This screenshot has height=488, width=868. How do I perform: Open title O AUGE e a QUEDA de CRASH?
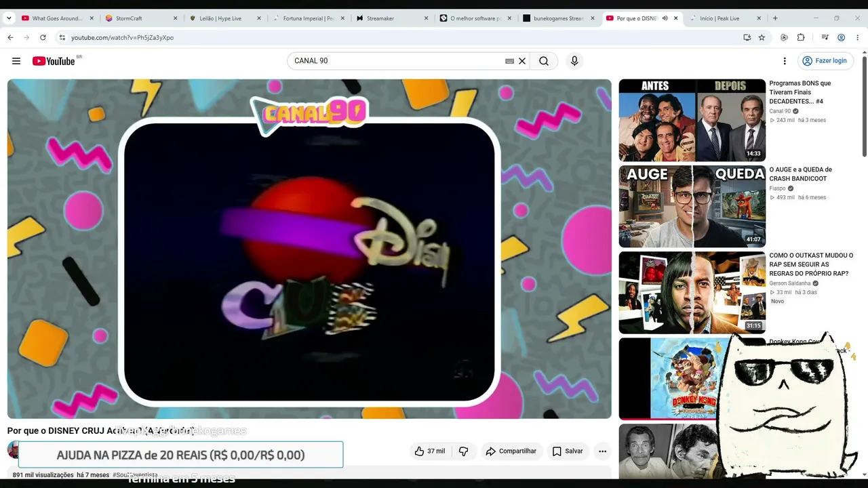point(800,174)
